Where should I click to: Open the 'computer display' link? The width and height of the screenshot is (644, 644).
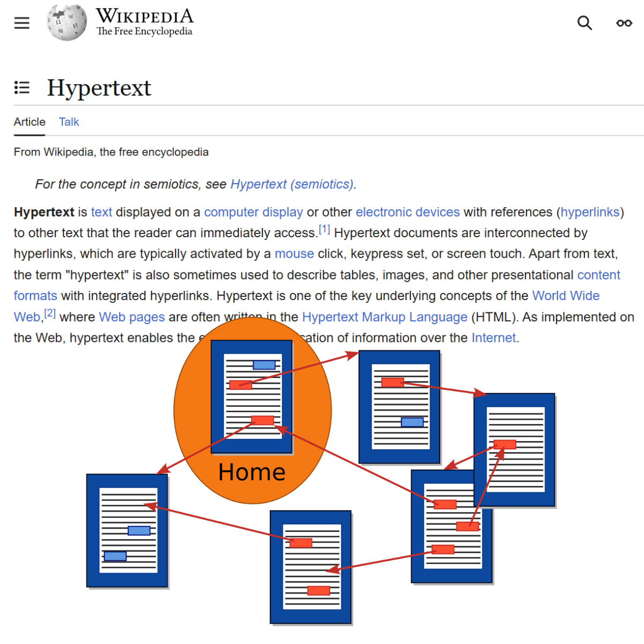(253, 212)
